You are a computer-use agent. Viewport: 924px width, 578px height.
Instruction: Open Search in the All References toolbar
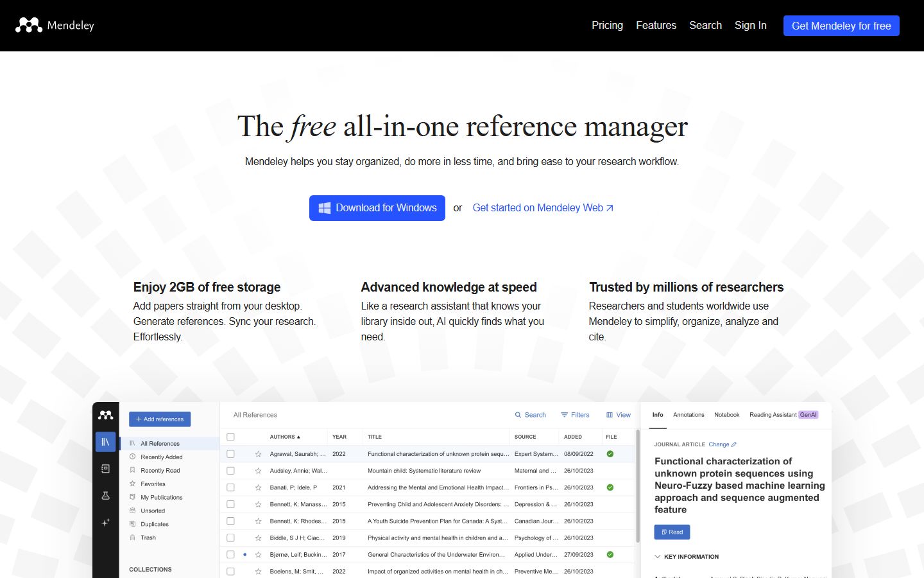(x=530, y=415)
